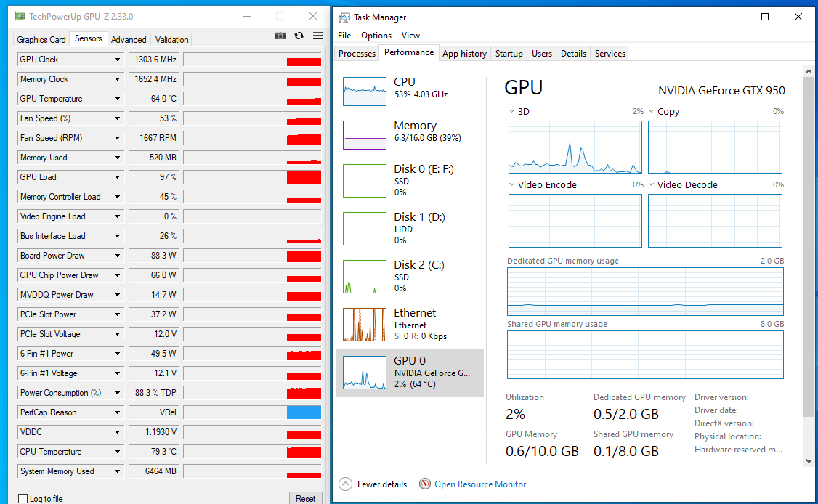
Task: Click the 3D utilization graph
Action: tap(575, 147)
